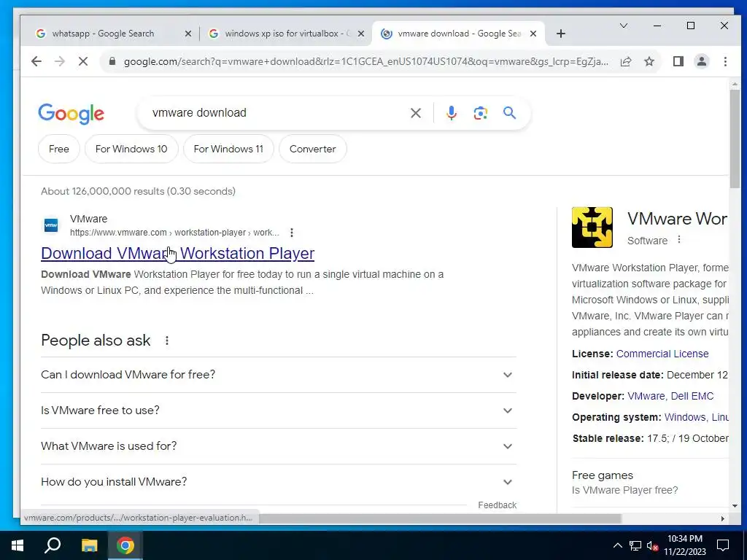This screenshot has height=560, width=747.
Task: Share this page icon in address bar
Action: point(625,61)
